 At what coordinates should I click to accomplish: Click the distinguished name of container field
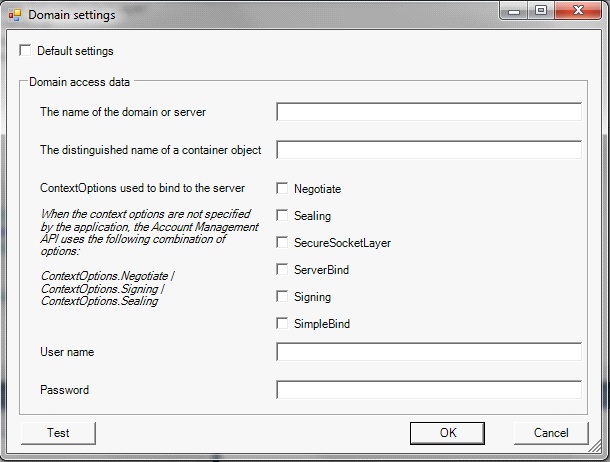coord(429,150)
